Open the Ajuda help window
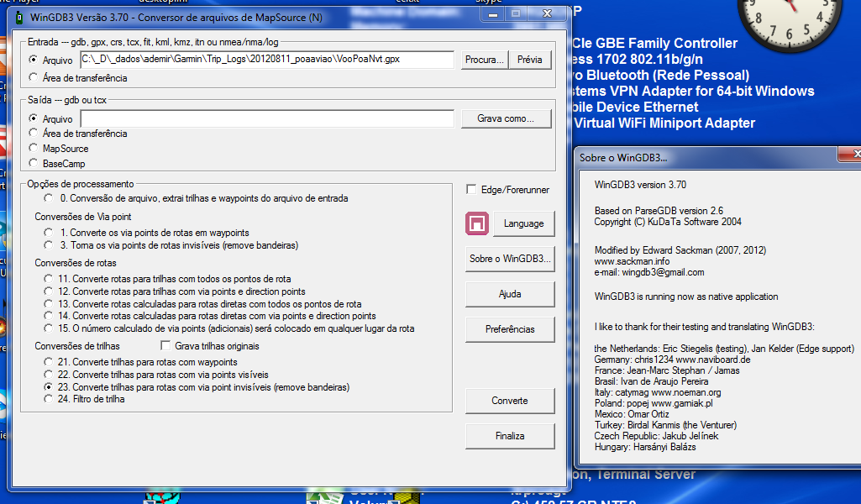 [x=510, y=294]
